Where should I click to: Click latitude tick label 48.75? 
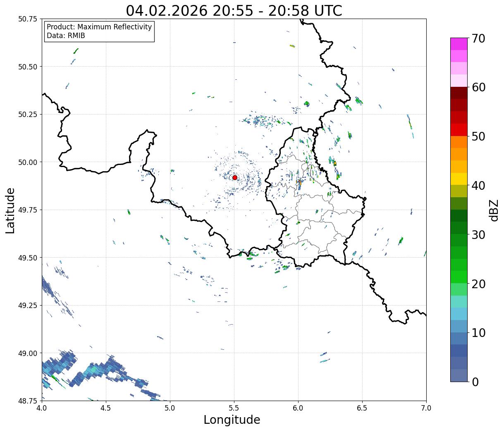pyautogui.click(x=28, y=401)
